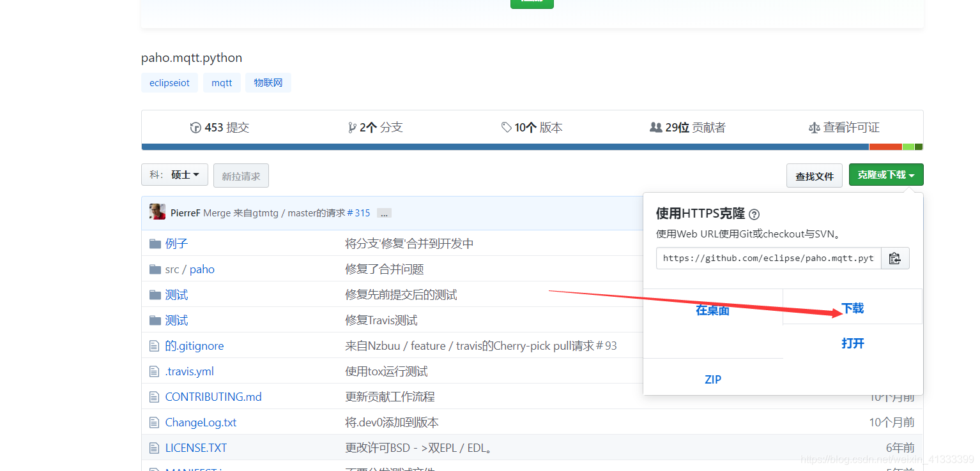Click 下载 in the clone popup

click(x=853, y=308)
